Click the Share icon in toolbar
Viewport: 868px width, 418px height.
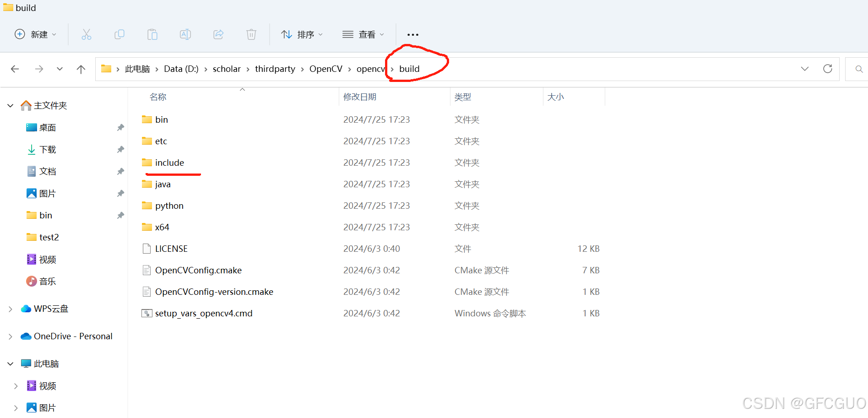pyautogui.click(x=218, y=34)
